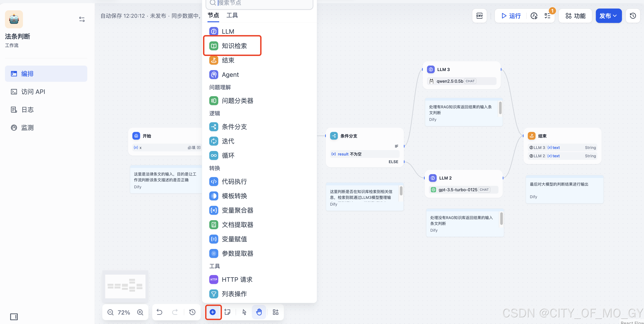Viewport: 644px width, 324px height.
Task: Click the organize nodes layout icon
Action: pyautogui.click(x=275, y=312)
